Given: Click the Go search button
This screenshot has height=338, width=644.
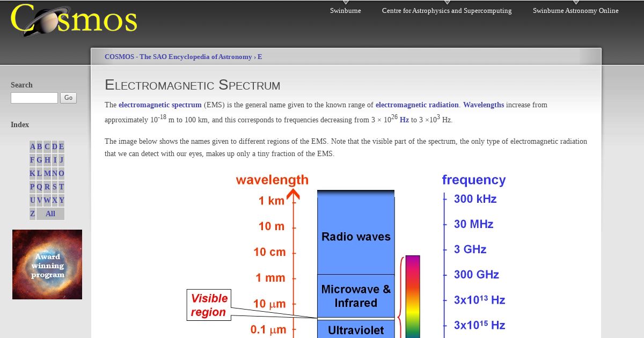Looking at the screenshot, I should [x=69, y=98].
